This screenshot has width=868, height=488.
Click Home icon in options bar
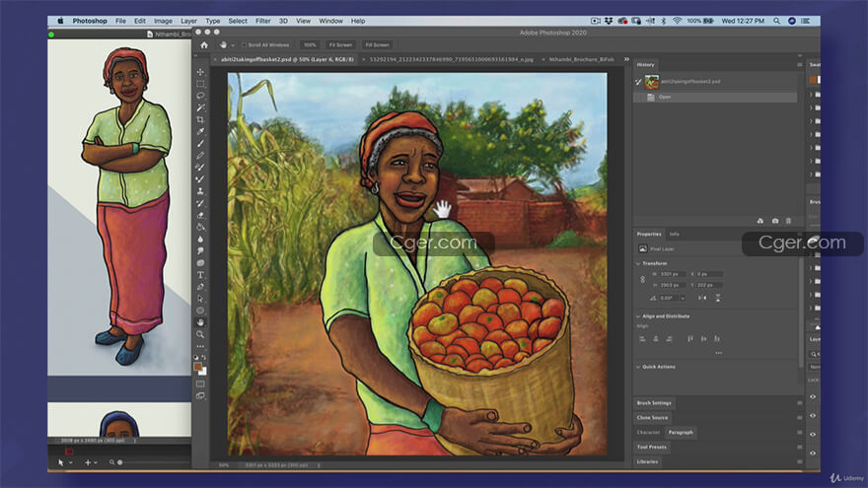click(x=204, y=44)
